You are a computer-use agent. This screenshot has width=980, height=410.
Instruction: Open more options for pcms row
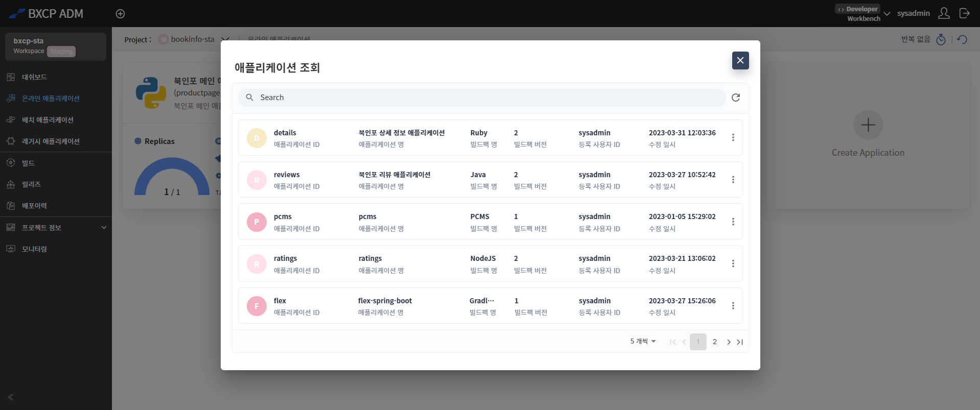[733, 222]
